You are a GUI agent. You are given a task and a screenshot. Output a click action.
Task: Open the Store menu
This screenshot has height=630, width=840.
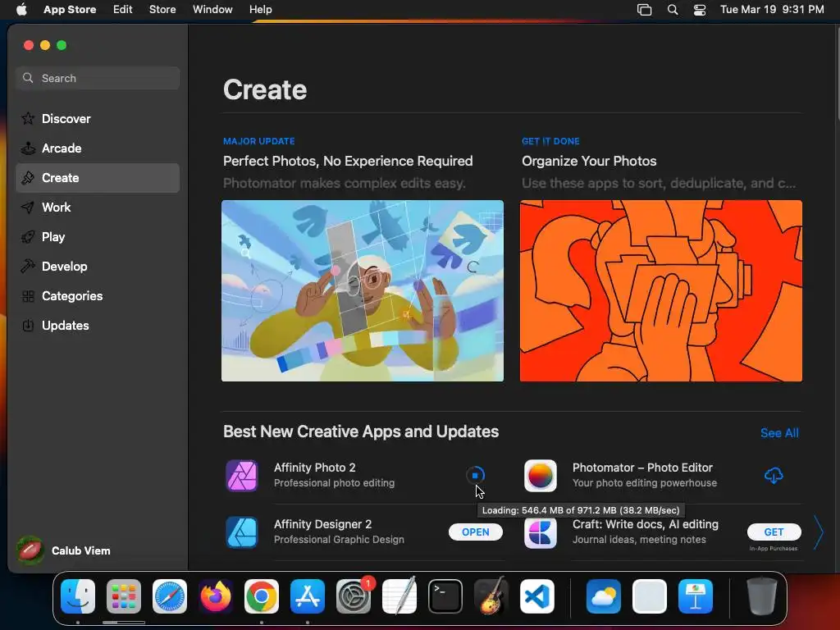point(162,10)
